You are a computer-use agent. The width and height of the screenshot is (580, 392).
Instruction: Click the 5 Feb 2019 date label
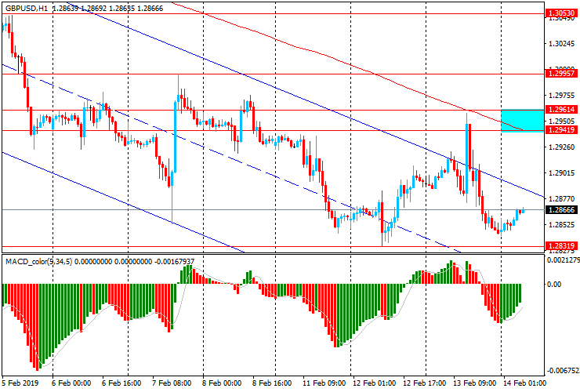click(20, 383)
